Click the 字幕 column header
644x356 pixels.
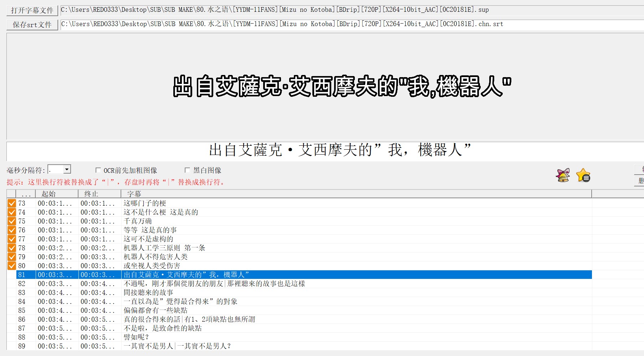pyautogui.click(x=357, y=194)
